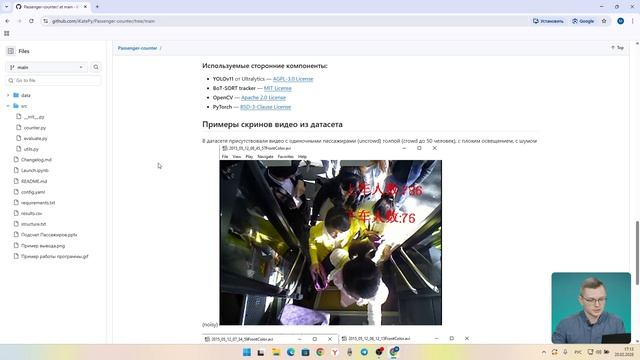Jump to Top of page
Image resolution: width=640 pixels, height=360 pixels.
617,48
